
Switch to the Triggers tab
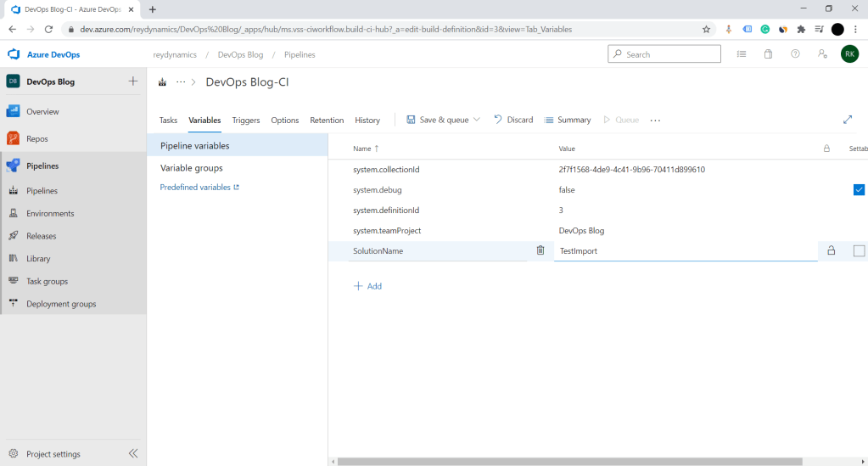point(246,121)
